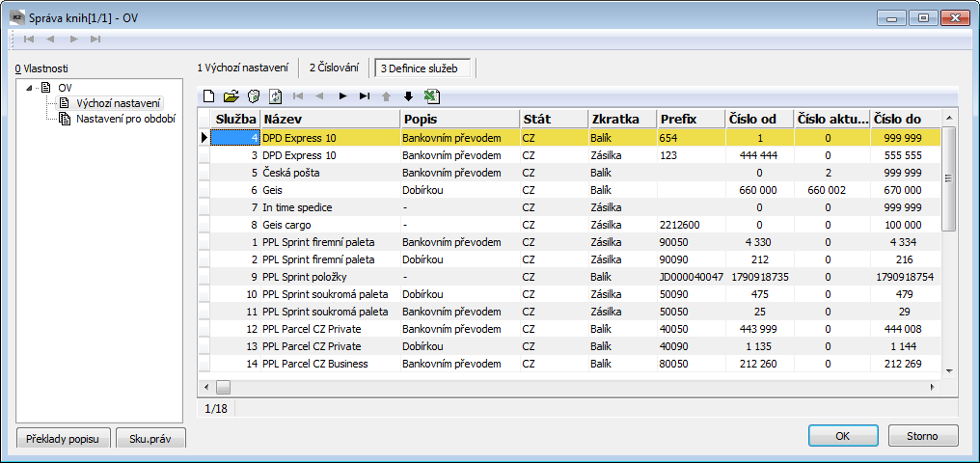
Task: Click the vertical scrollbar up arrow
Action: [x=948, y=117]
